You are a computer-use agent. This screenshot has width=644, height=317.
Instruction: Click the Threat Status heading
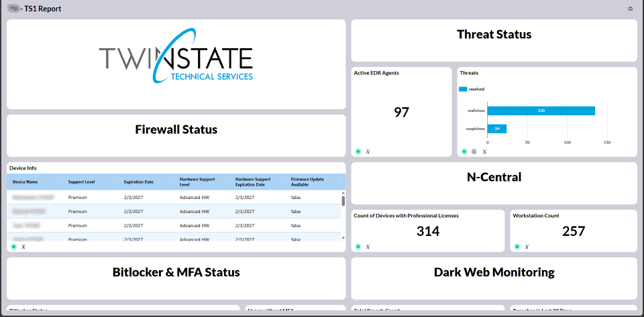[x=494, y=34]
